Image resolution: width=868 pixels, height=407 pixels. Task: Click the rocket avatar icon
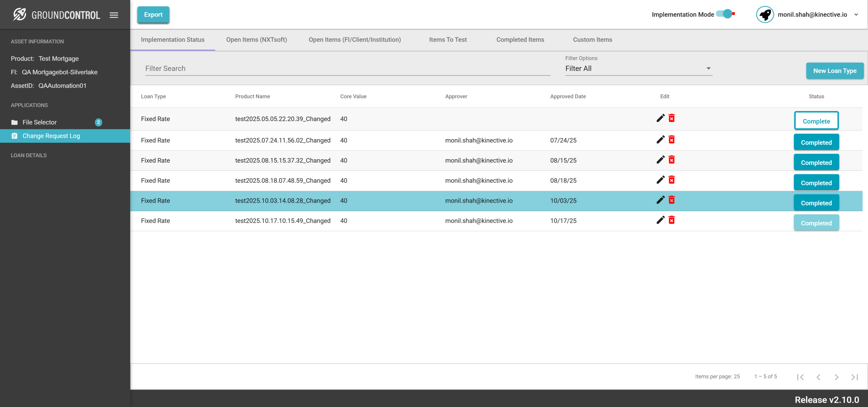pos(765,15)
